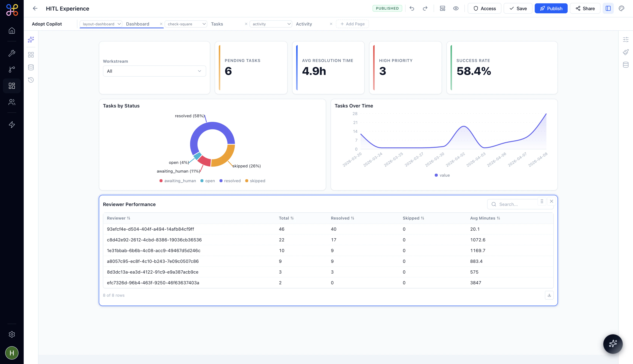633x364 pixels.
Task: Click the theme palette icon
Action: point(622,9)
